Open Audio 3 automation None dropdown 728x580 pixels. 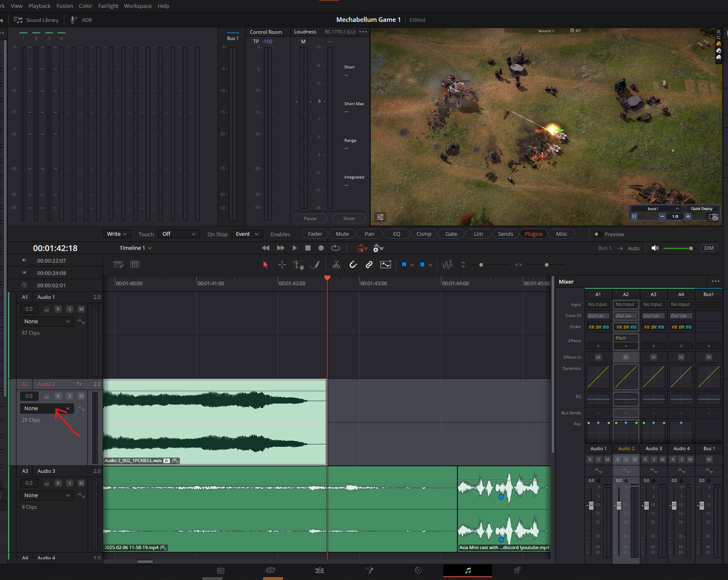[47, 495]
